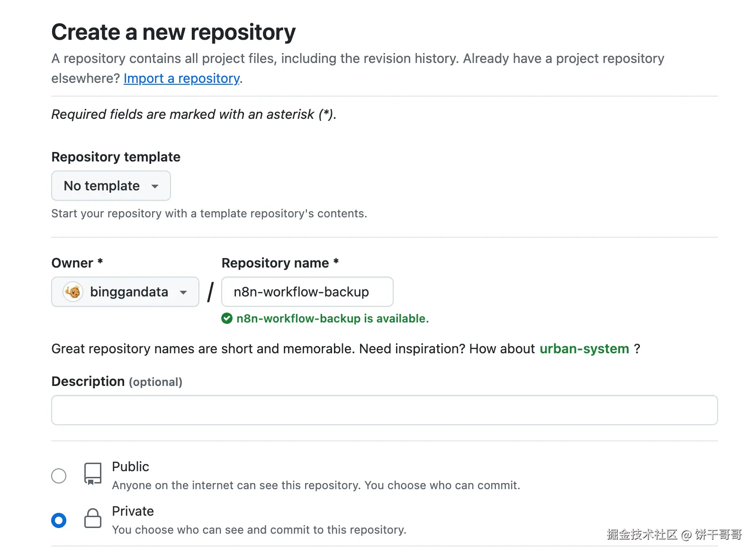Image resolution: width=756 pixels, height=555 pixels.
Task: Open the No template dropdown
Action: tap(110, 186)
